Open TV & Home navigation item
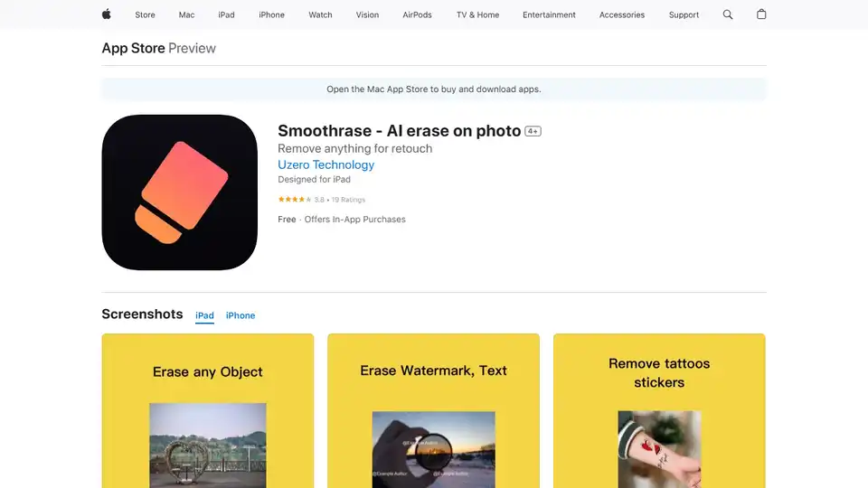Screen dimensions: 868x488 pos(477,15)
